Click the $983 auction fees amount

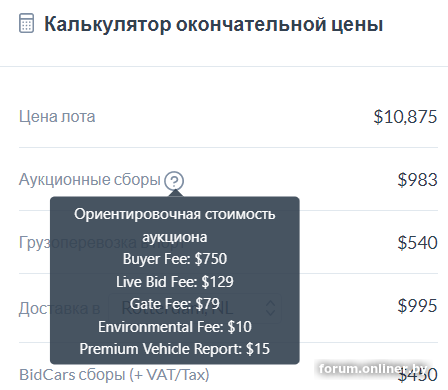click(417, 180)
